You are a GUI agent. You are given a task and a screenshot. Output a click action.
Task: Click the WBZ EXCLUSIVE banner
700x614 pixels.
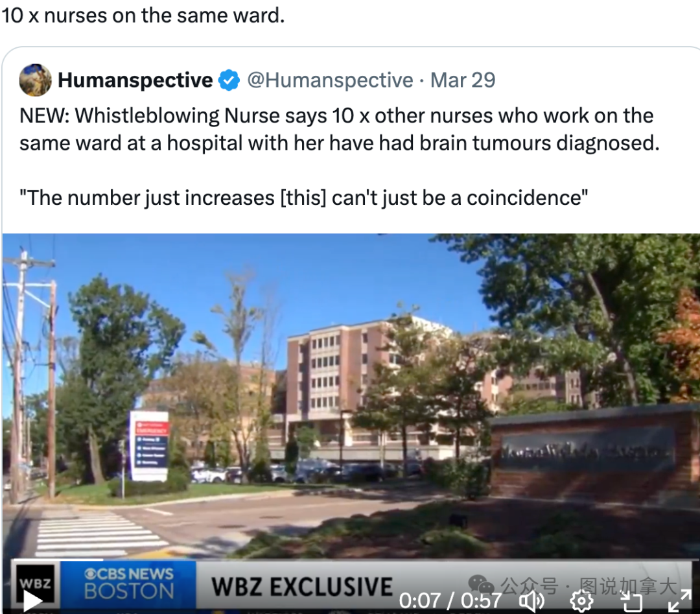(x=302, y=586)
